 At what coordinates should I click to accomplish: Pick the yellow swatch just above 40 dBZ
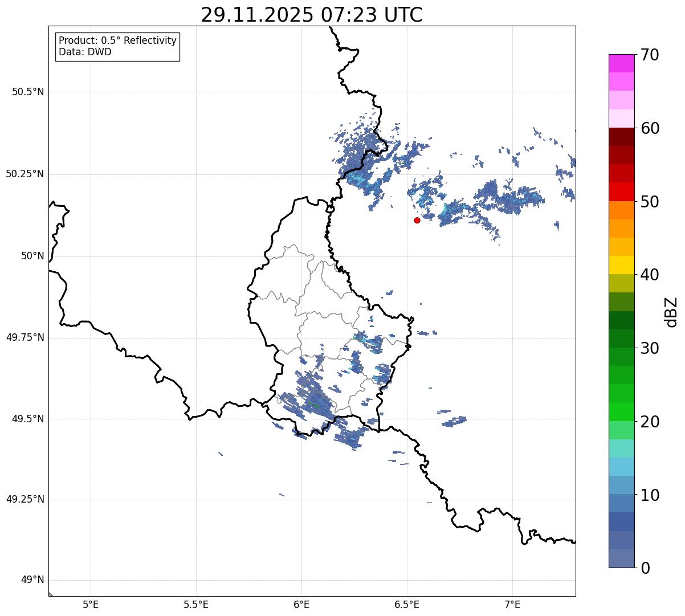(621, 265)
